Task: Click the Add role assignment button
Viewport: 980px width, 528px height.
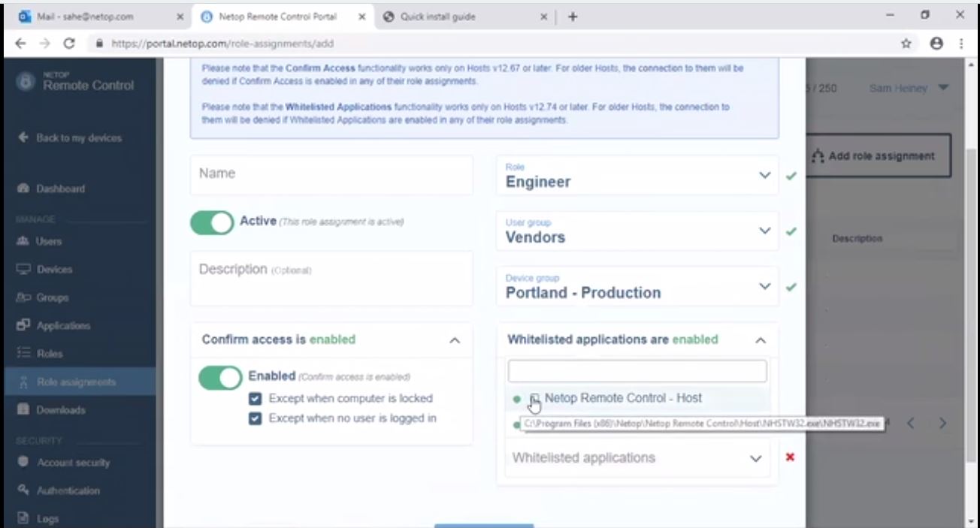Action: (878, 156)
